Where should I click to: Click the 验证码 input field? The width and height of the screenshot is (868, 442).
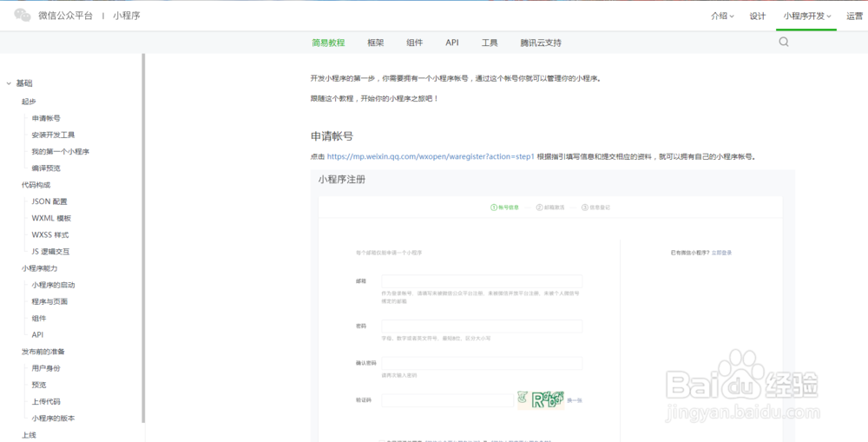pyautogui.click(x=448, y=400)
